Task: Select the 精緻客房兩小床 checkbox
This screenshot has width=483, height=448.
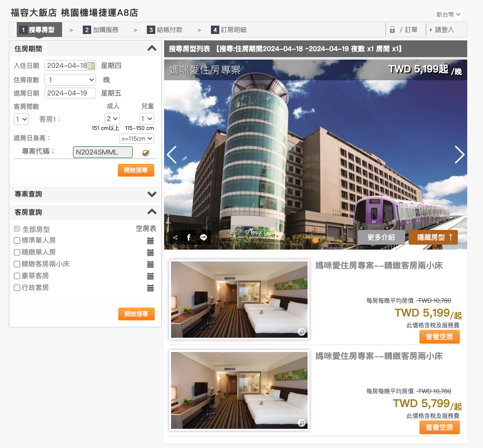Action: coord(17,264)
